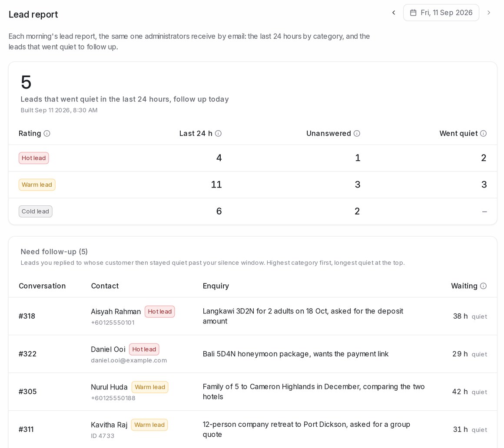504x448 pixels.
Task: Click the Cold lead Last 24 h count 6
Action: (x=219, y=211)
